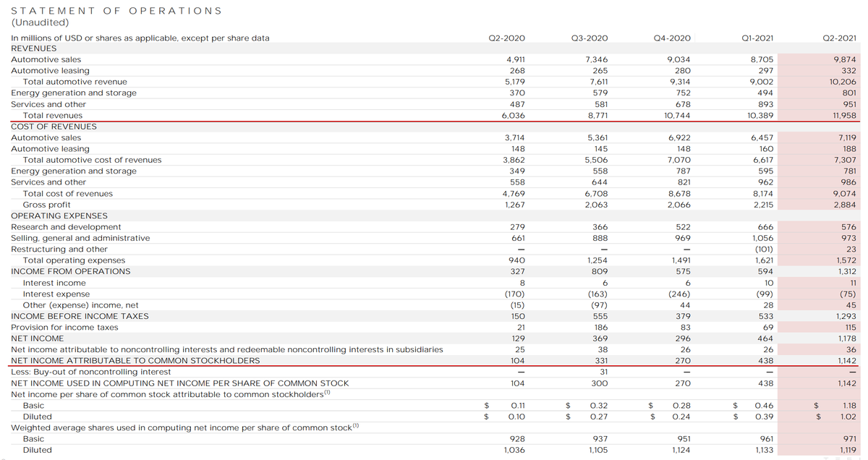Click the Total revenues row label
This screenshot has width=868, height=460.
pos(53,116)
